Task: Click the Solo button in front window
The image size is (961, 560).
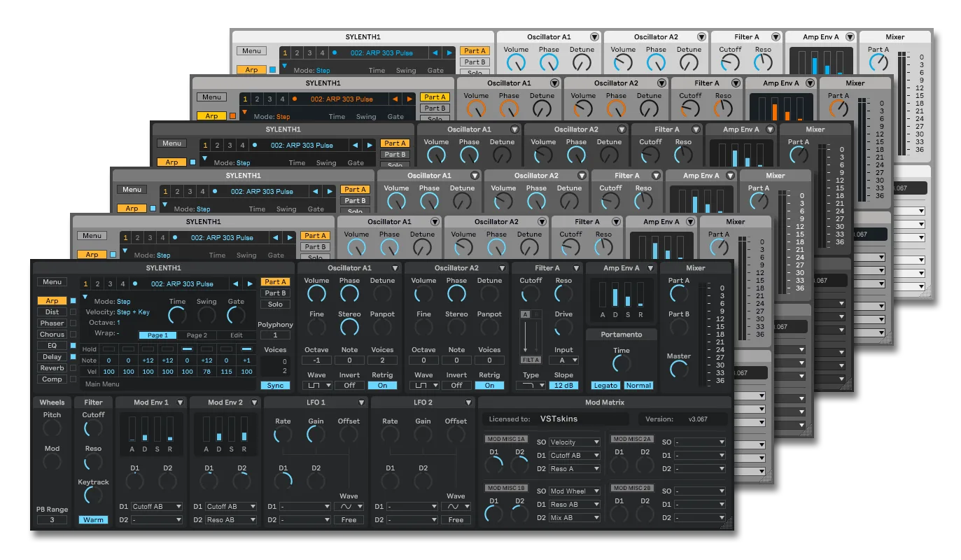Action: pos(275,304)
